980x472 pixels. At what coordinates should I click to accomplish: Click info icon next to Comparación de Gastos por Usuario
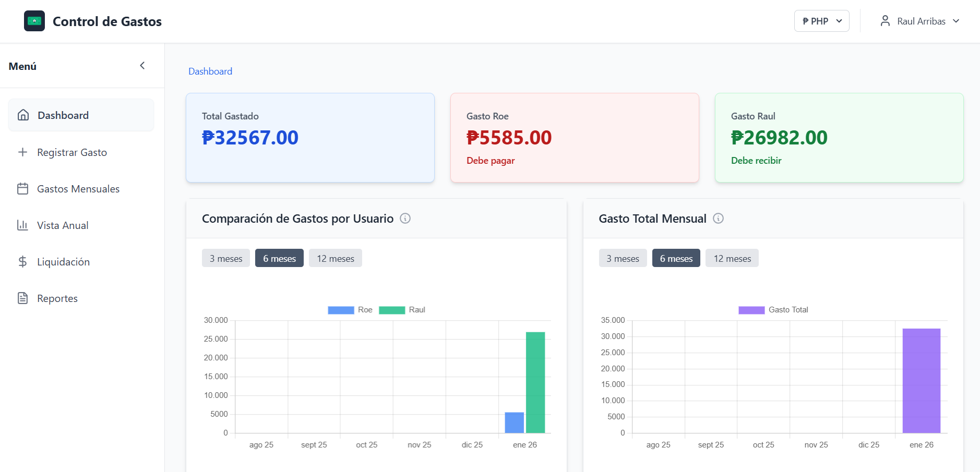(x=405, y=219)
